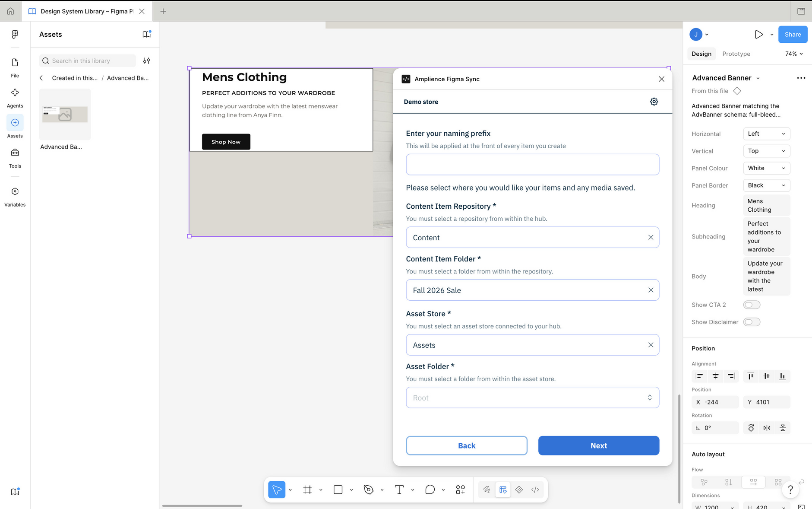Open the Panel Colour White dropdown
Screen dimensions: 812x509
[x=767, y=168]
